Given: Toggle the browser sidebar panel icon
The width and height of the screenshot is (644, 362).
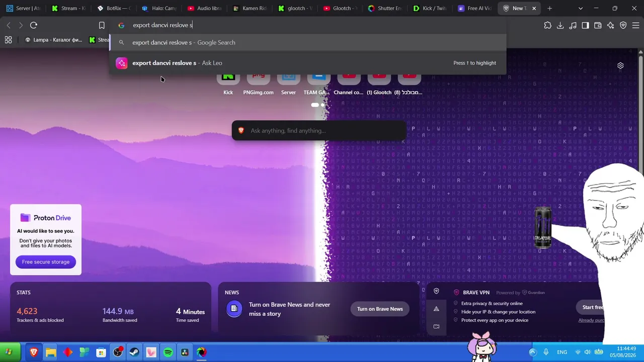Looking at the screenshot, I should [x=585, y=25].
